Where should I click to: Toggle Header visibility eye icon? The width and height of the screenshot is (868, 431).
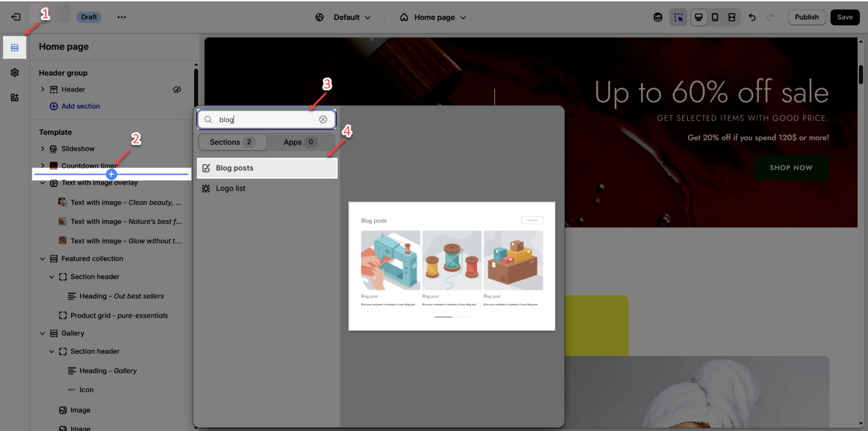pyautogui.click(x=177, y=89)
